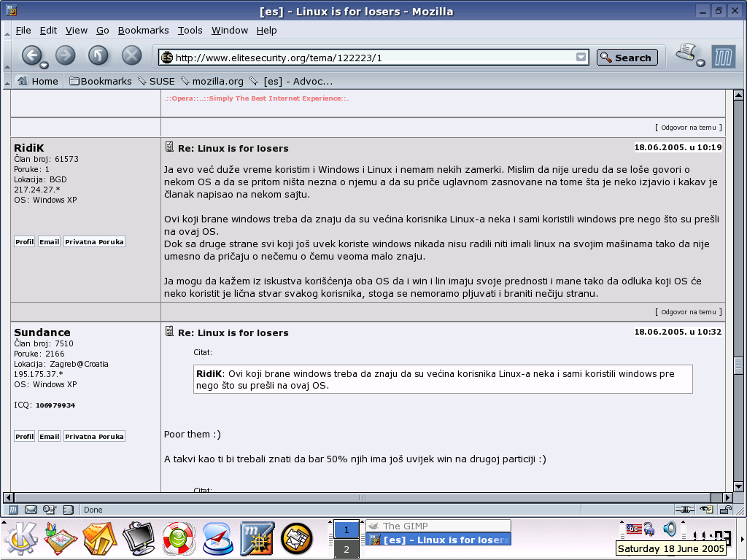Click the Mozilla throbber logo

[x=724, y=57]
